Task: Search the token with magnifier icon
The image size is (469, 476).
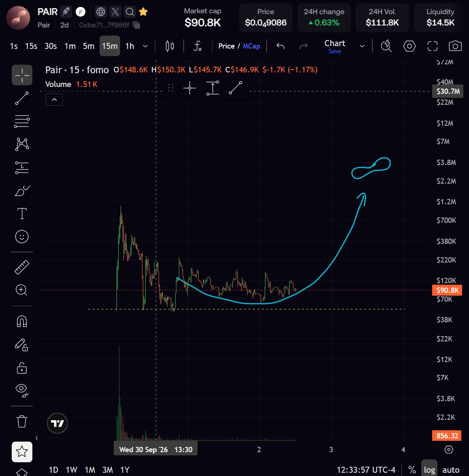Action: click(130, 12)
